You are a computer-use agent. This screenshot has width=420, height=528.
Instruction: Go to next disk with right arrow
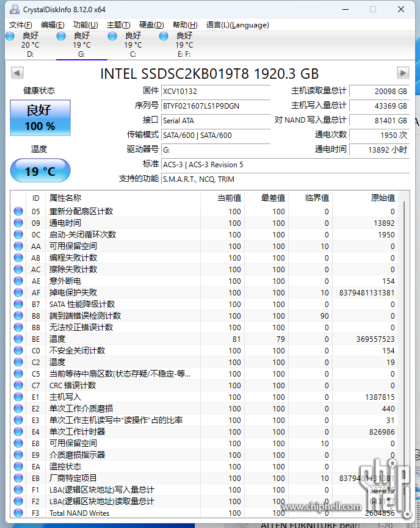403,73
